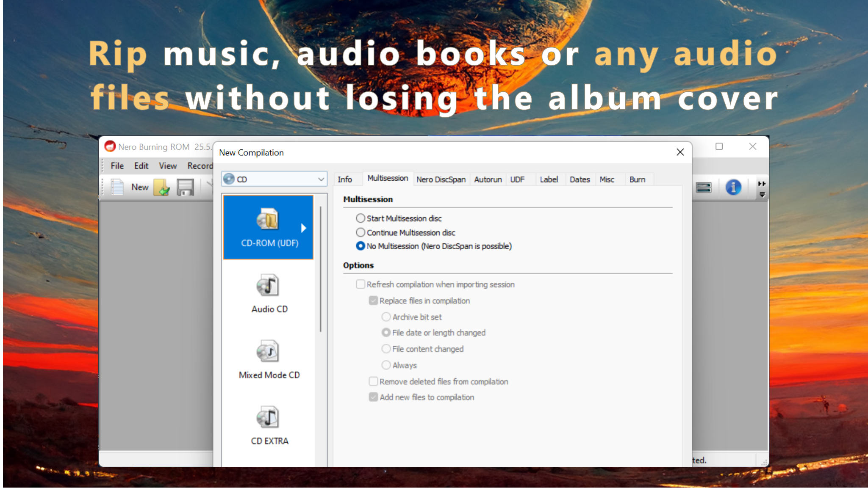
Task: Save compilation with the floppy disk icon
Action: click(x=185, y=187)
